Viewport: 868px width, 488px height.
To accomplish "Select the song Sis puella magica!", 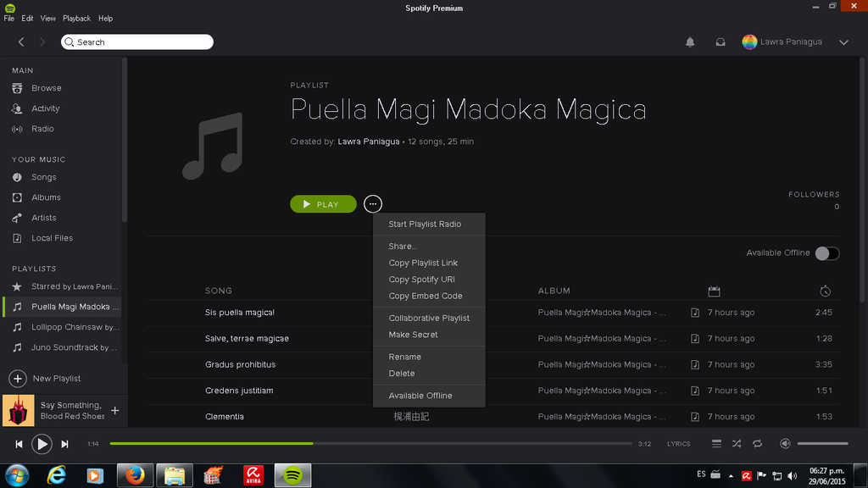I will pyautogui.click(x=240, y=313).
